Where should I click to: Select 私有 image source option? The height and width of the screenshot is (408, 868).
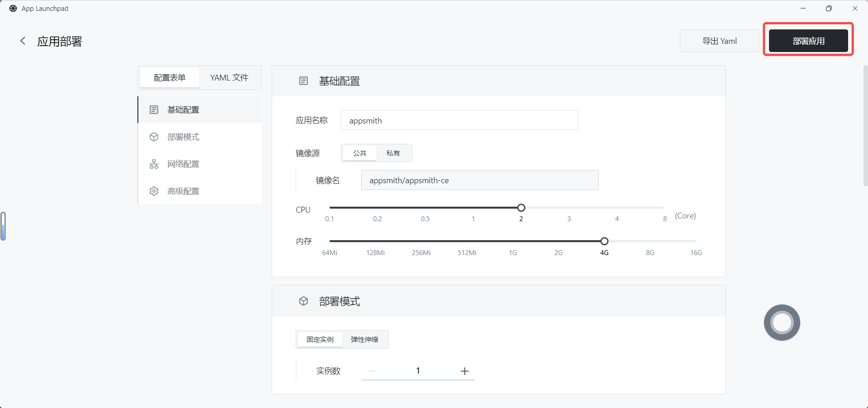[x=393, y=153]
